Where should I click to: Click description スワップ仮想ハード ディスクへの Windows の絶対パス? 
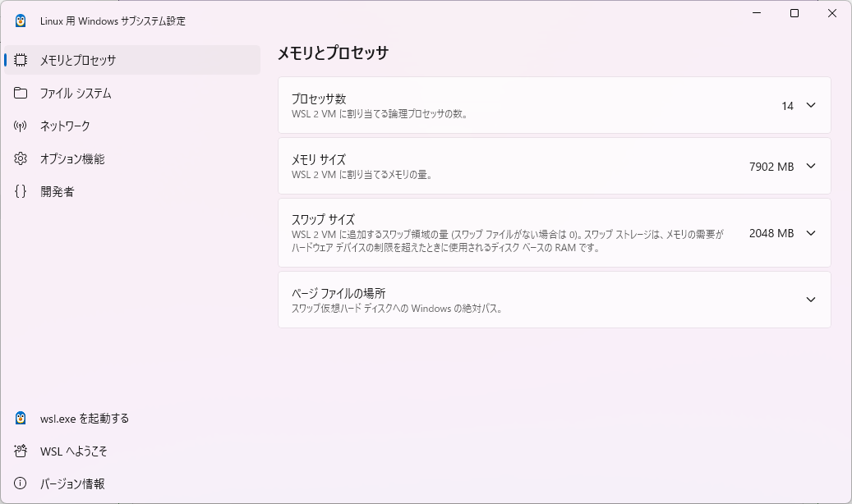coord(397,309)
